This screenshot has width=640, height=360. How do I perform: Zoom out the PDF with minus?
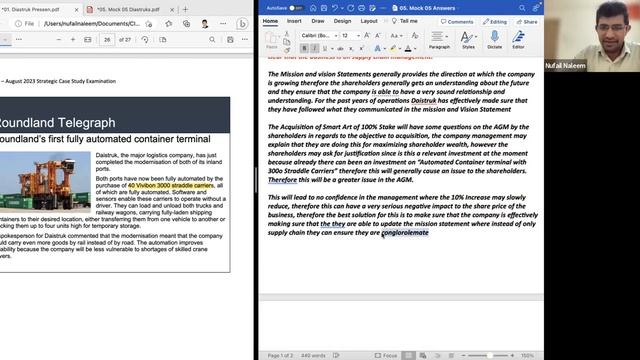tap(58, 40)
